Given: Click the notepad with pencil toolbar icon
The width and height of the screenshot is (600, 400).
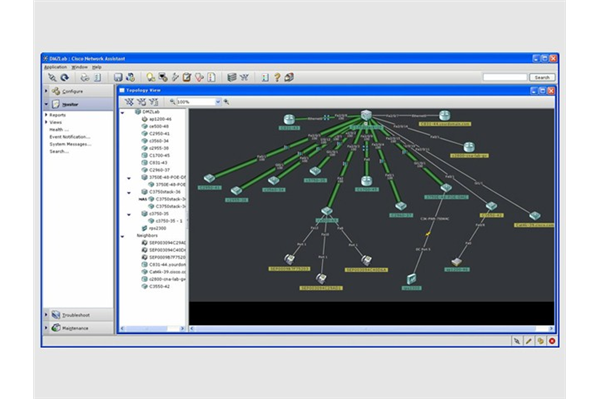Looking at the screenshot, I should pos(187,78).
